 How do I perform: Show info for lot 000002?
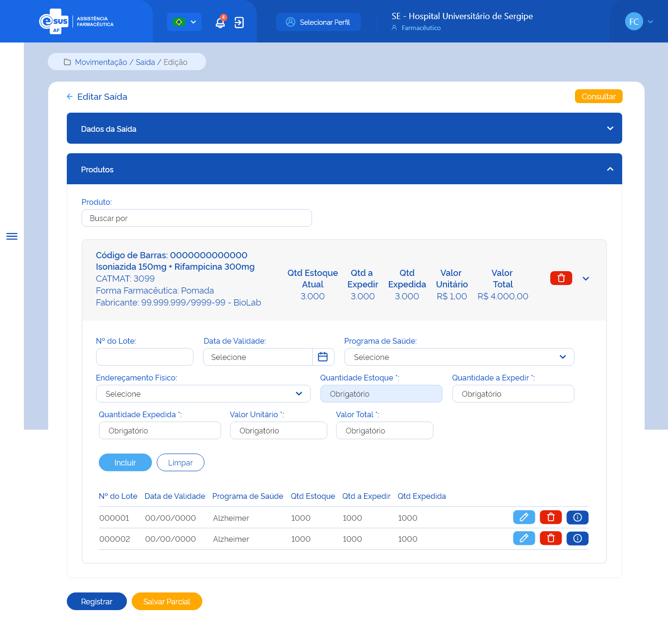pos(577,538)
